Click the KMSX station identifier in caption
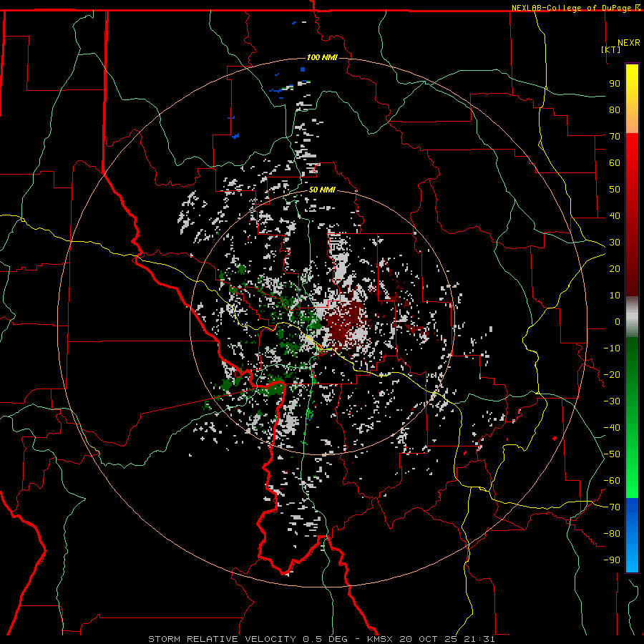 (x=380, y=639)
